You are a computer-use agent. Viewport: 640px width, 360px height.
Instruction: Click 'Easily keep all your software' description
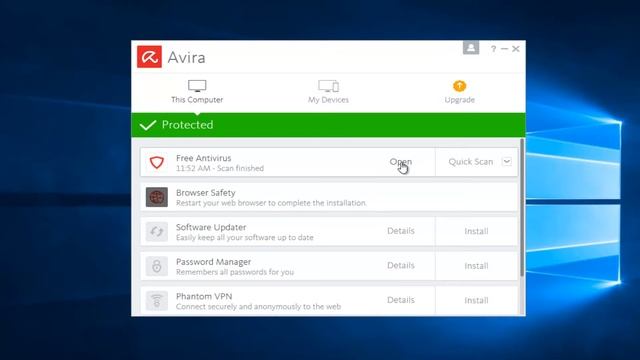245,238
